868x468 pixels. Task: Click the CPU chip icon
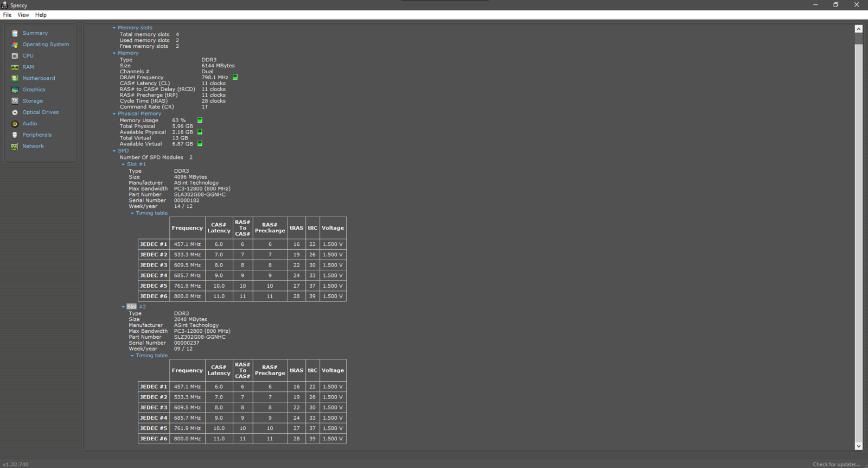(15, 56)
